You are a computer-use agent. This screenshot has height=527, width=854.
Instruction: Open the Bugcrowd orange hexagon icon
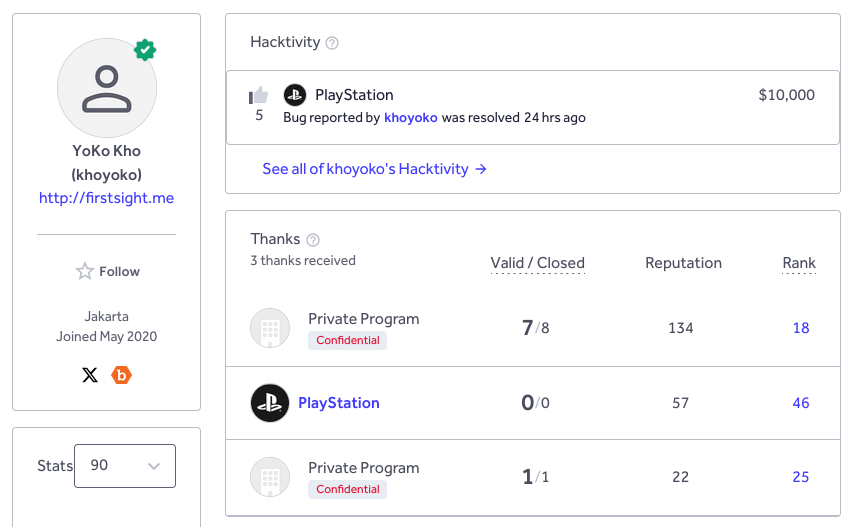[121, 375]
